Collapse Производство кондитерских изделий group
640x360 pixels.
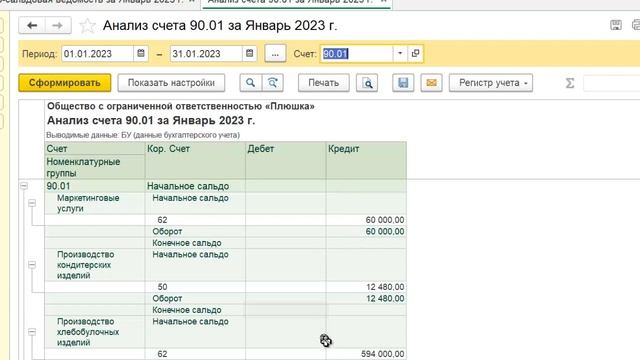(32, 265)
